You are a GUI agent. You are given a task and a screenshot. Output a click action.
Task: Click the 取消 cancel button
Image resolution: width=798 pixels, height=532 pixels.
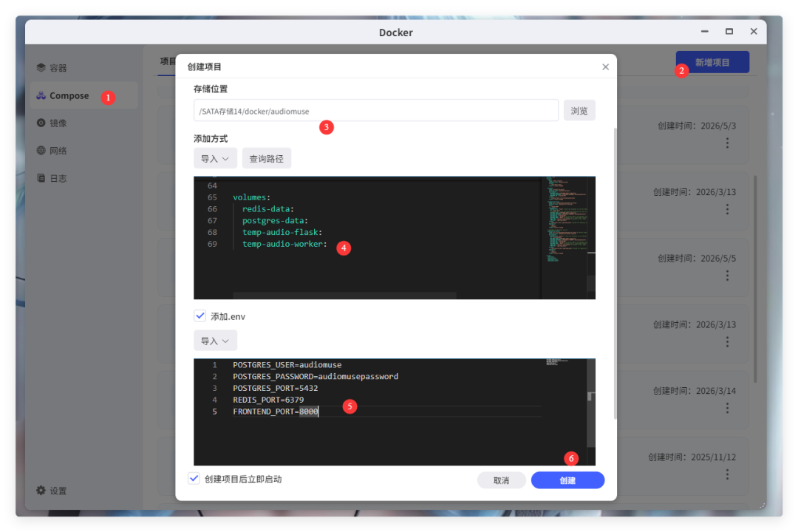pyautogui.click(x=501, y=480)
